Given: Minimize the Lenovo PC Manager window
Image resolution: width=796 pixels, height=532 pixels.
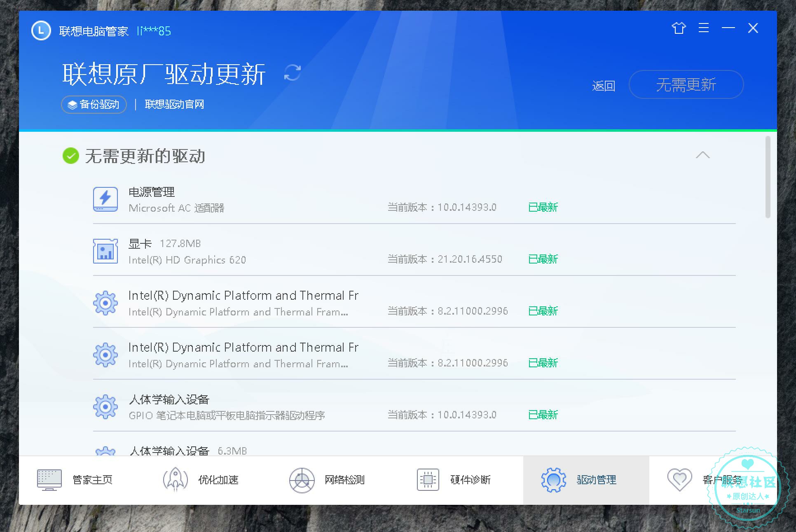Looking at the screenshot, I should click(x=728, y=28).
